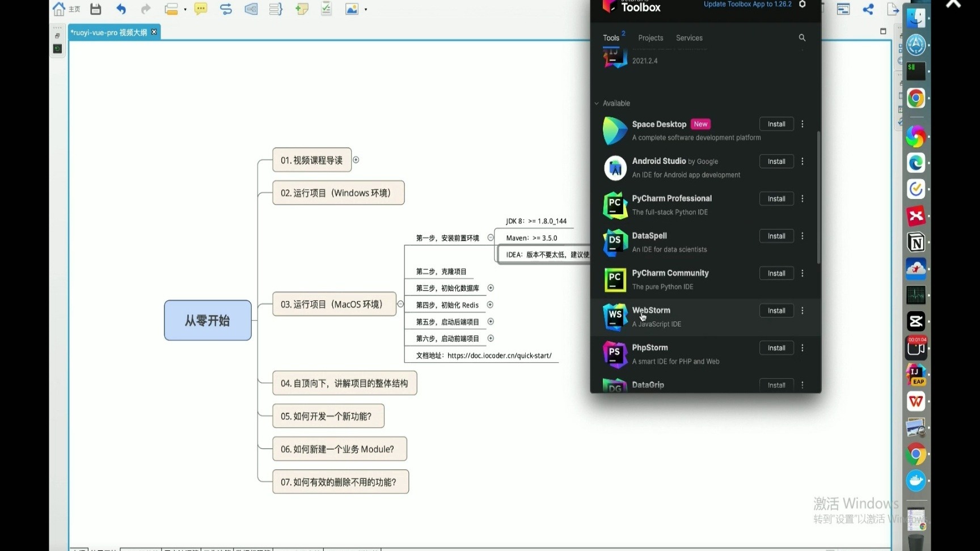Click the search icon in Toolbox
Screen dimensions: 980x551
pos(802,37)
